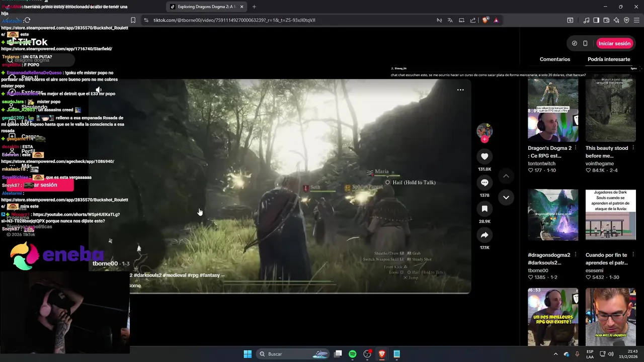Switch to the Podría interesarte tab

pos(609,59)
